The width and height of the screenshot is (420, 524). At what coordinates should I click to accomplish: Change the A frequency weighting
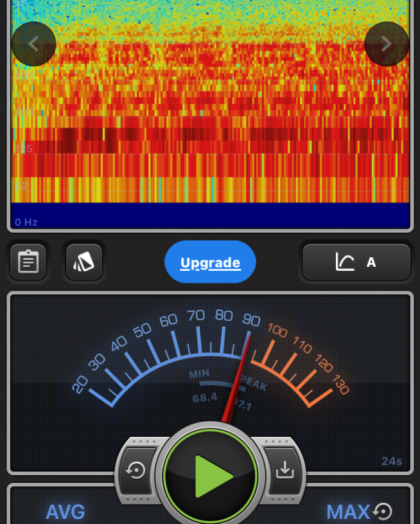pyautogui.click(x=371, y=262)
